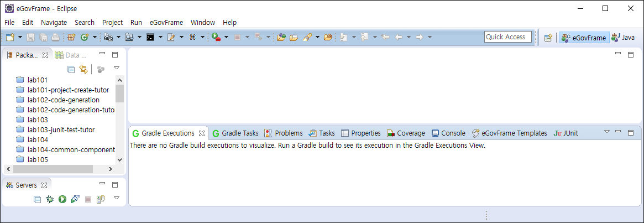Screen dimensions: 644x223
Task: Start the server in debug mode
Action: 50,199
